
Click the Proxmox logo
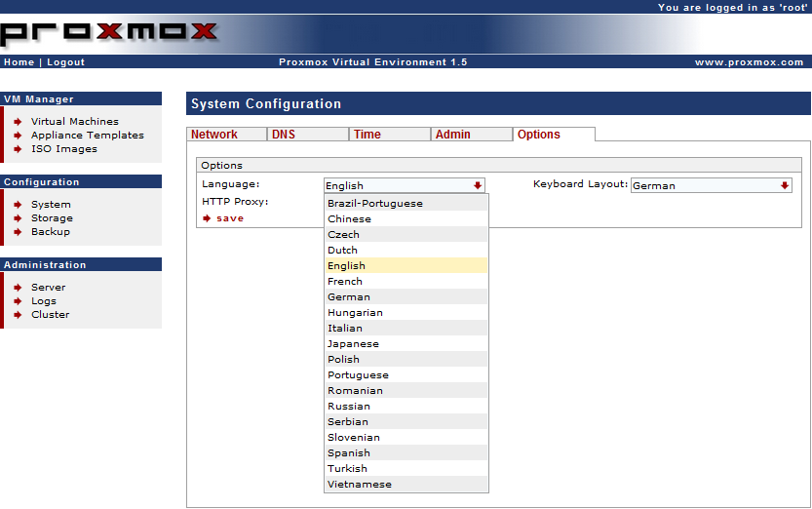point(109,33)
